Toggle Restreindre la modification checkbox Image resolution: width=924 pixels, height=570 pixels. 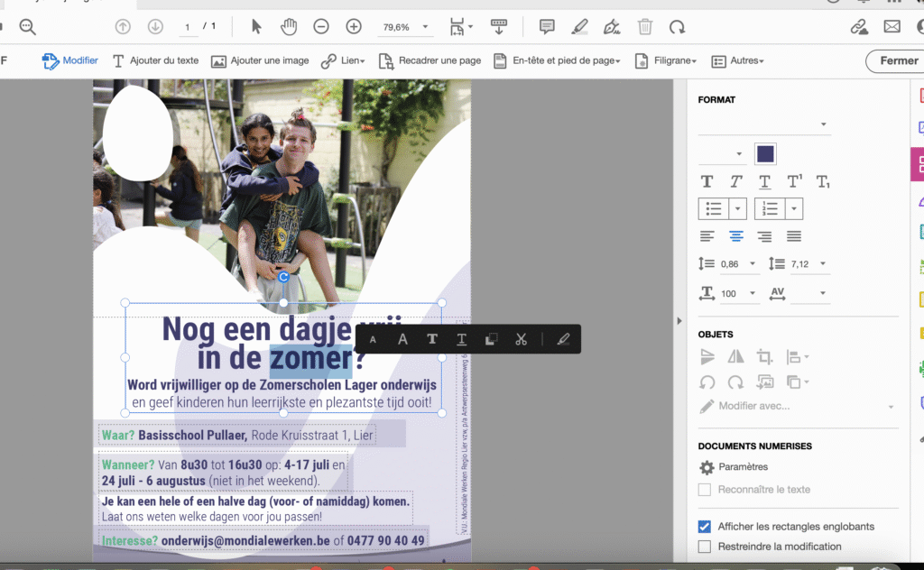[x=705, y=547]
